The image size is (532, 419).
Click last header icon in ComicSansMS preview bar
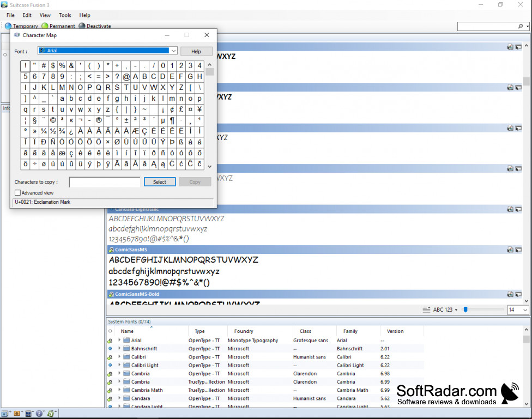pyautogui.click(x=518, y=250)
